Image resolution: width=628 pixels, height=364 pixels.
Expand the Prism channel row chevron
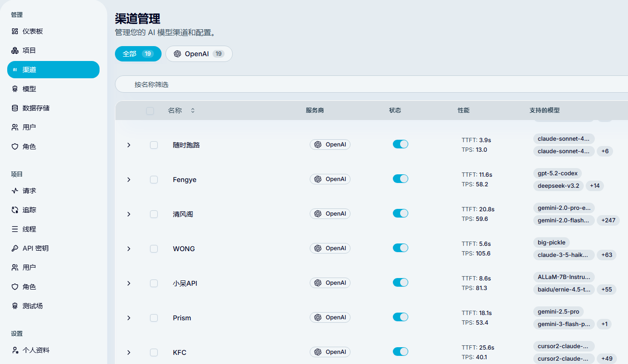pyautogui.click(x=128, y=318)
